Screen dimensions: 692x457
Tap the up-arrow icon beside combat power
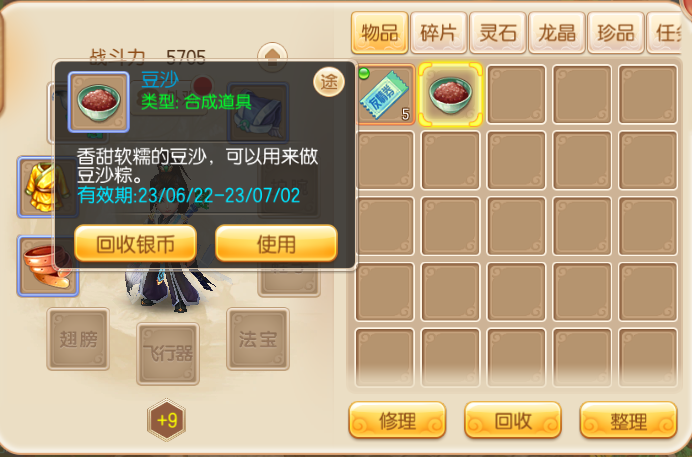[x=272, y=56]
